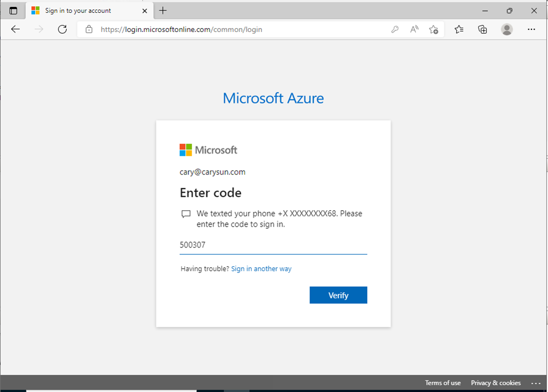Close the Sign in to your account tab
This screenshot has width=548, height=392.
click(145, 11)
